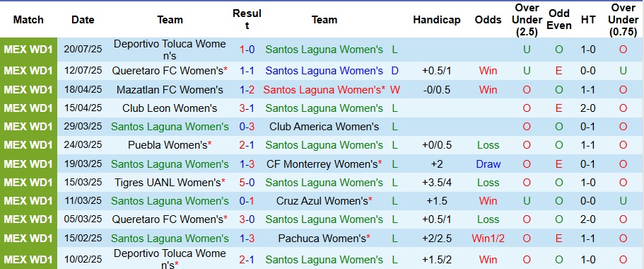Select the 1-2 result for Mazatlan match
The image size is (644, 269).
(x=247, y=90)
